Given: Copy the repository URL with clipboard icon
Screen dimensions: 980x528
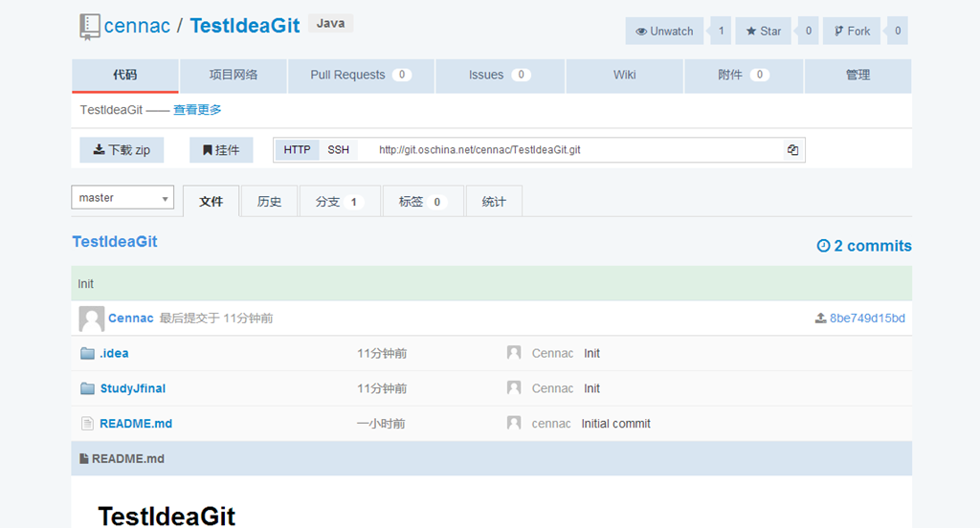Looking at the screenshot, I should coord(792,150).
